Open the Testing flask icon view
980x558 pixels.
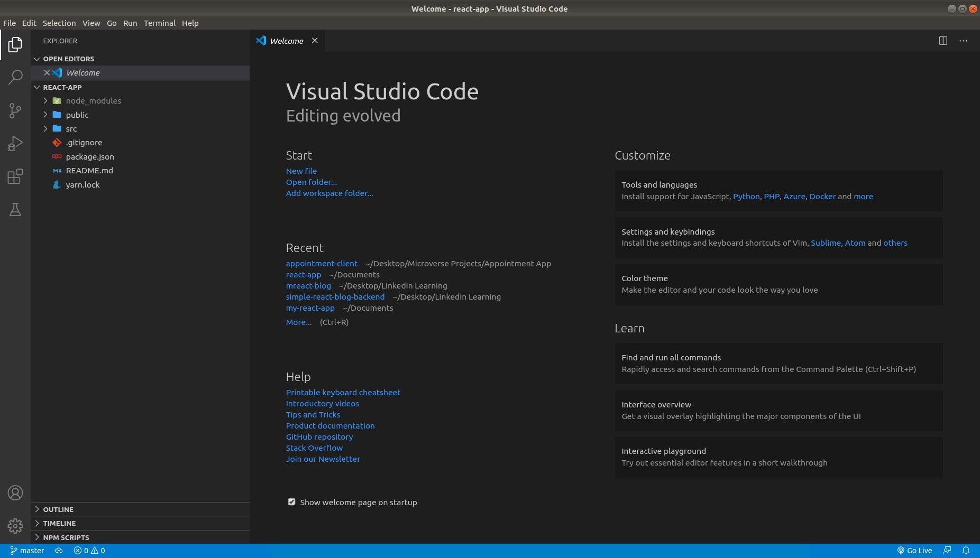point(15,210)
